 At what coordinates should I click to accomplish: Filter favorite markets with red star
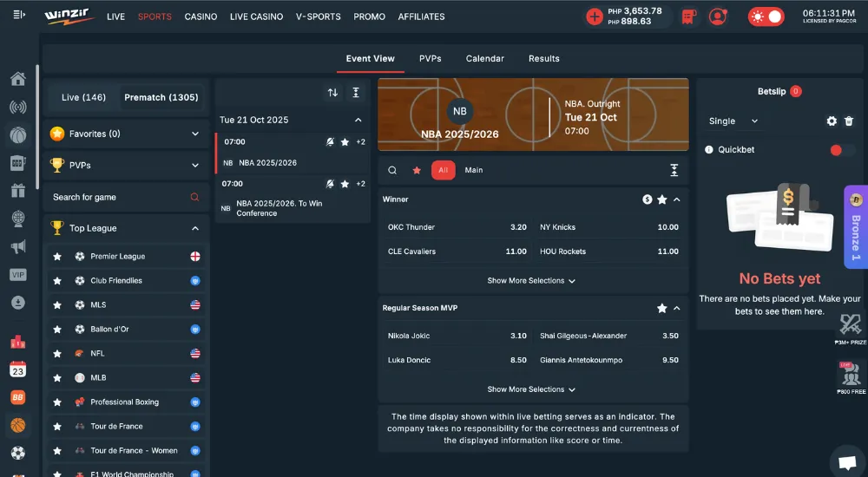417,171
